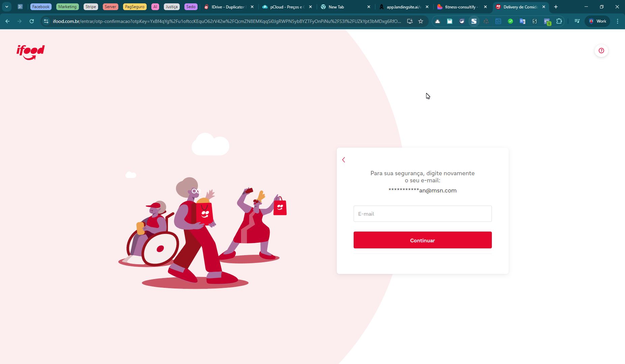Open the PagSeguro tab group

135,7
